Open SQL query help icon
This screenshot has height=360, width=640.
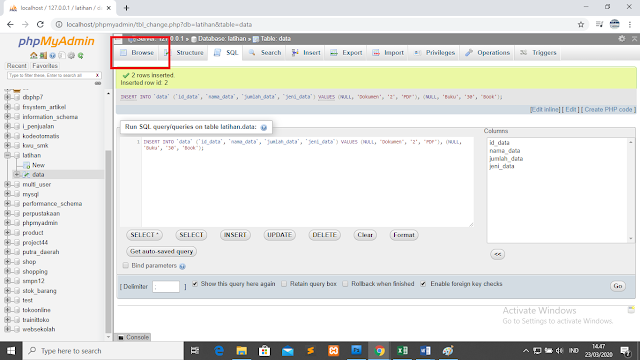pos(264,127)
